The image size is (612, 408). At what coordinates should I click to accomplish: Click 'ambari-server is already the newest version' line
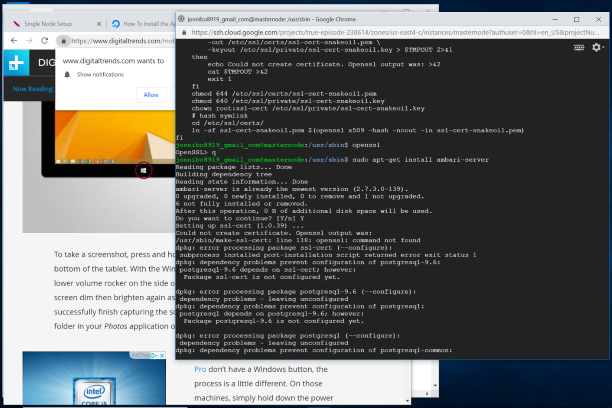point(292,189)
